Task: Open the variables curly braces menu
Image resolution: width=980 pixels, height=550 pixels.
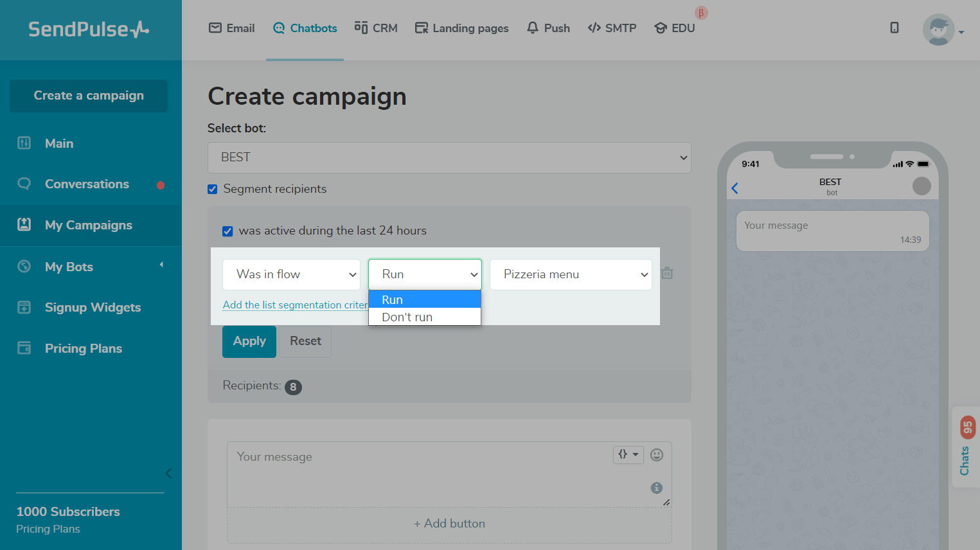Action: click(x=628, y=454)
